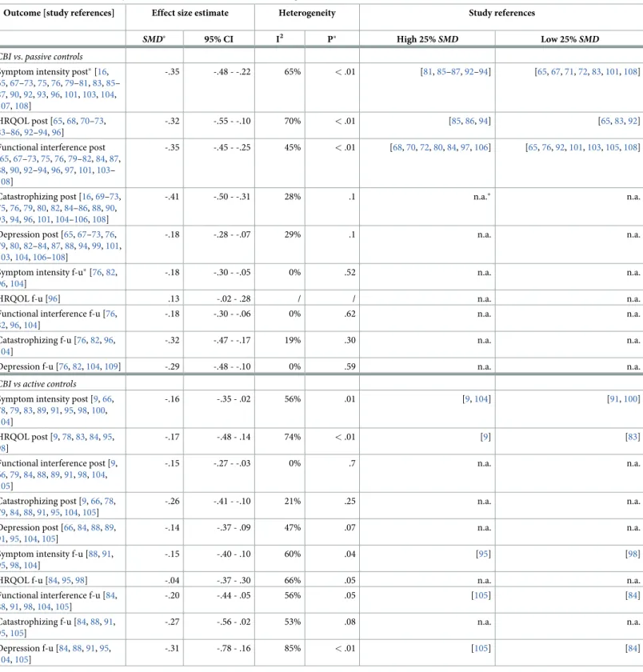Select the 'Effect size estimate' header
Image resolution: width=643 pixels, height=672 pixels.
[x=190, y=13]
